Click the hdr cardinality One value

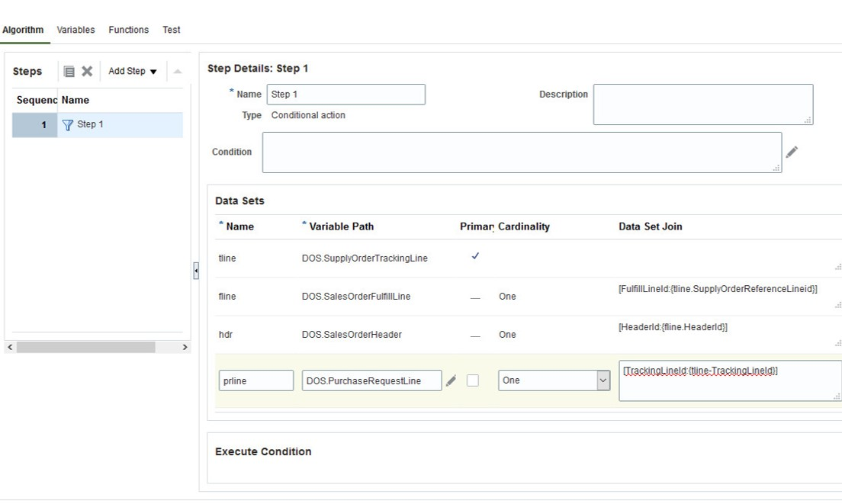[x=507, y=335]
